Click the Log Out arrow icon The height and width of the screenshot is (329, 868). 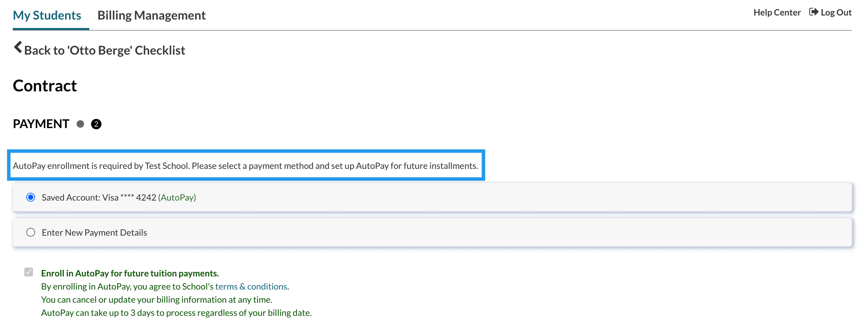813,12
